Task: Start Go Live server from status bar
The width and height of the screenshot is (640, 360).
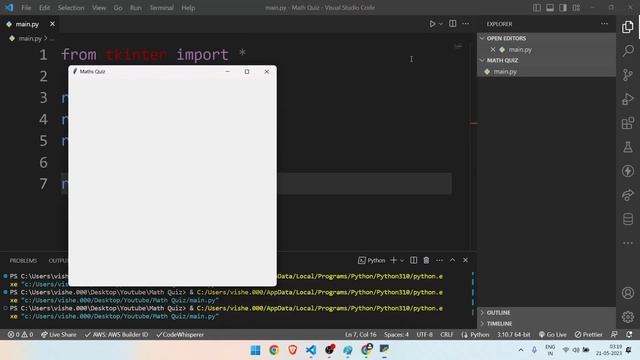Action: (x=553, y=335)
